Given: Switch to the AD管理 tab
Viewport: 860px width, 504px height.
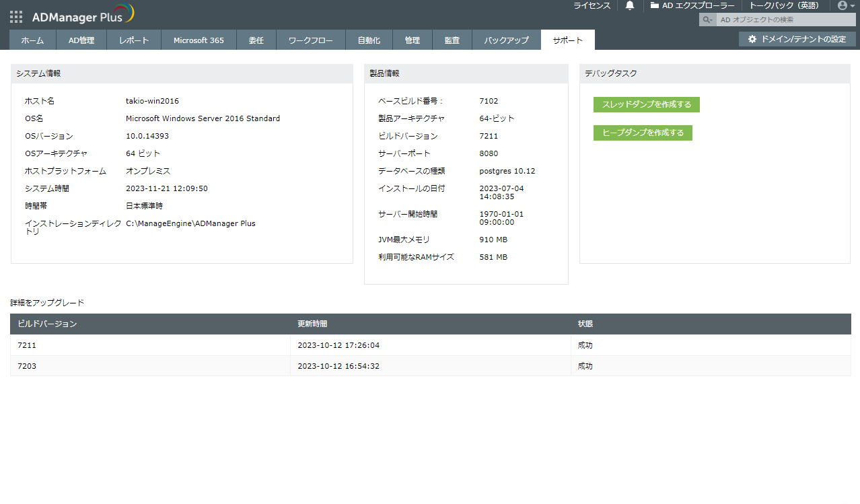Looking at the screenshot, I should (81, 40).
